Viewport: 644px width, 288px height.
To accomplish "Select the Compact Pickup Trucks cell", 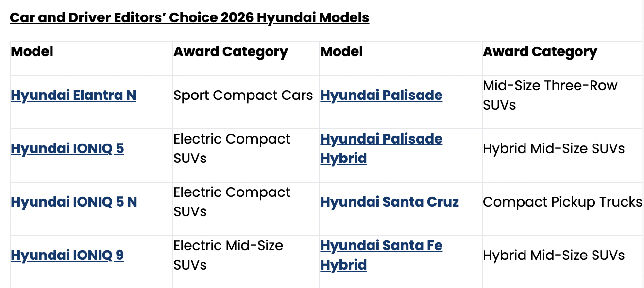I will (562, 202).
